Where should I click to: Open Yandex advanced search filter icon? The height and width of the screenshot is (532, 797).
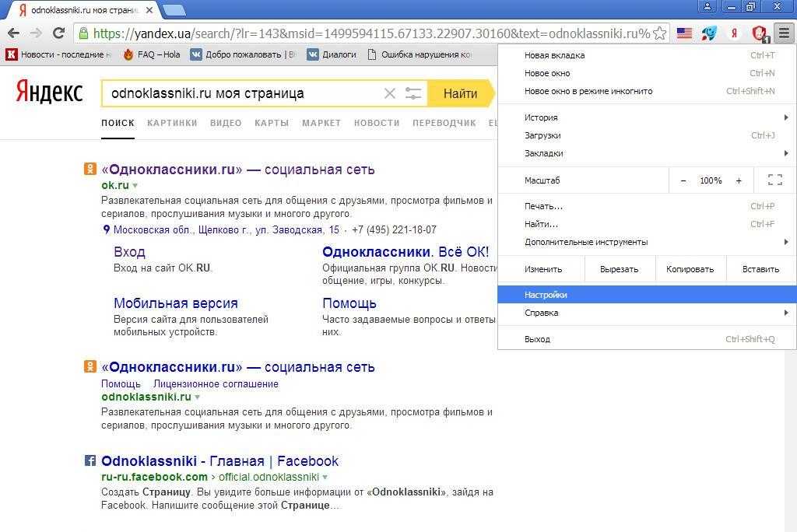pos(413,93)
